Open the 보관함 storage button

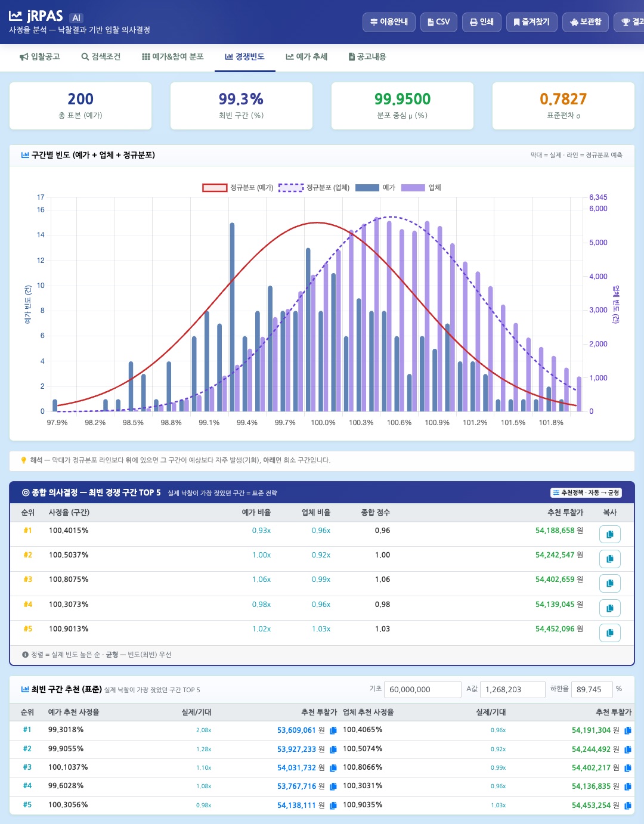pos(586,22)
